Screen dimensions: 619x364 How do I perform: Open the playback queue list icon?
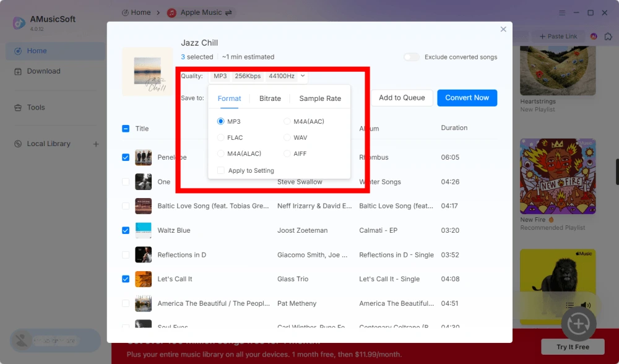[x=569, y=305]
